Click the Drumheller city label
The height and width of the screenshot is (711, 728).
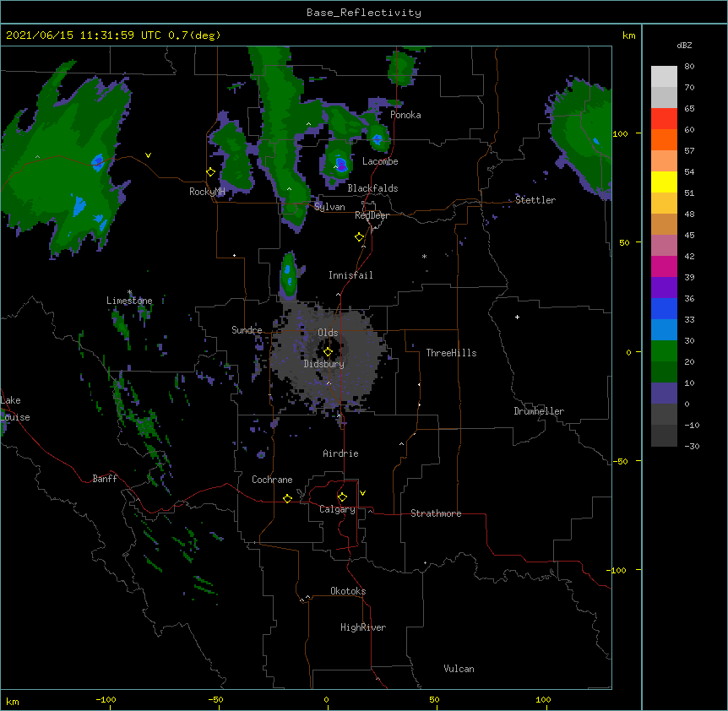(x=539, y=411)
